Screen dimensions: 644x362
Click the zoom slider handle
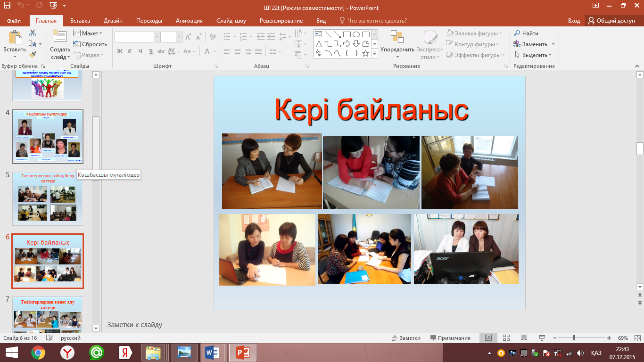click(574, 338)
